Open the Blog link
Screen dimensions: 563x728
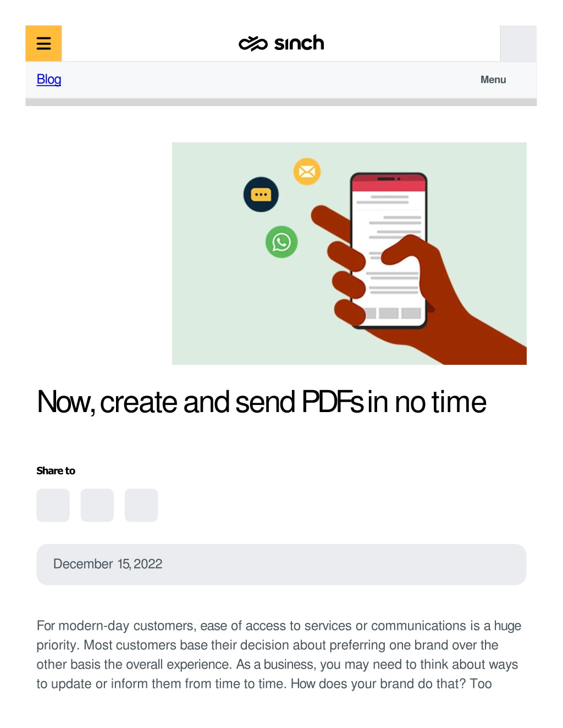pos(49,80)
